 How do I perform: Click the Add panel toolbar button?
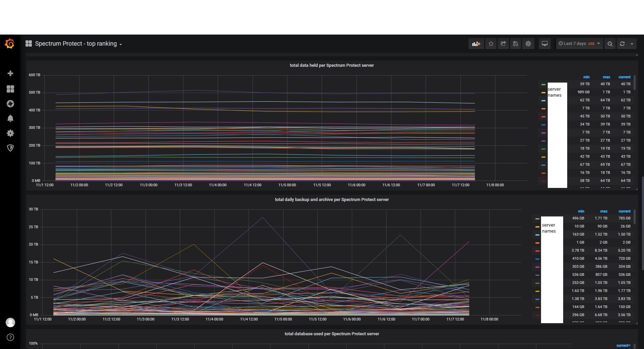[x=476, y=44]
